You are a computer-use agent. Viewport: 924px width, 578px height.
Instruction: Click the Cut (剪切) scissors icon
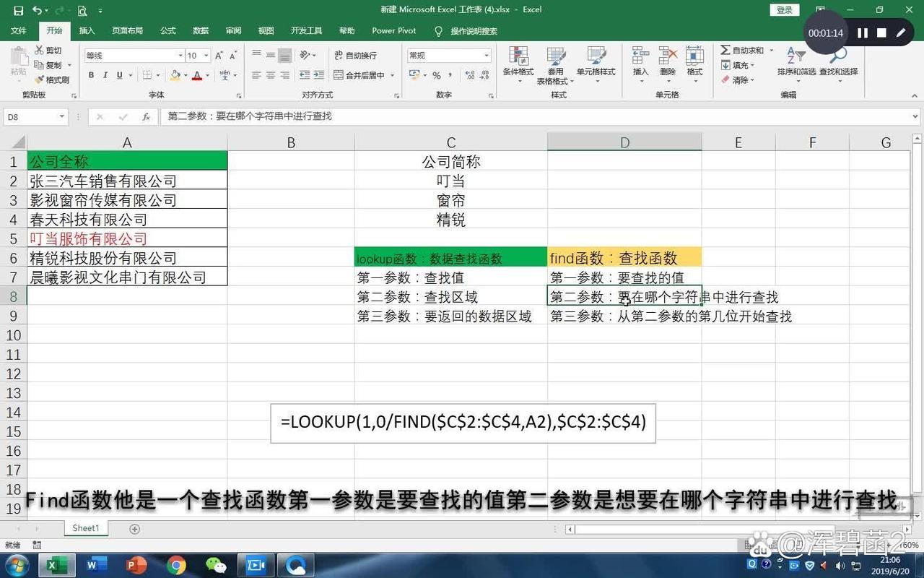tap(39, 51)
